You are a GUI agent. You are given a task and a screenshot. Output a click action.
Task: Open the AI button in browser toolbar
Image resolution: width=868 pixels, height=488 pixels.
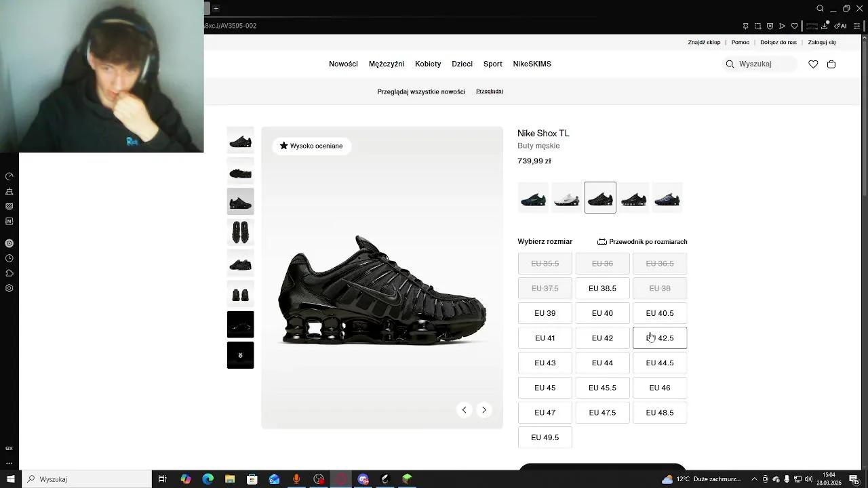click(841, 26)
